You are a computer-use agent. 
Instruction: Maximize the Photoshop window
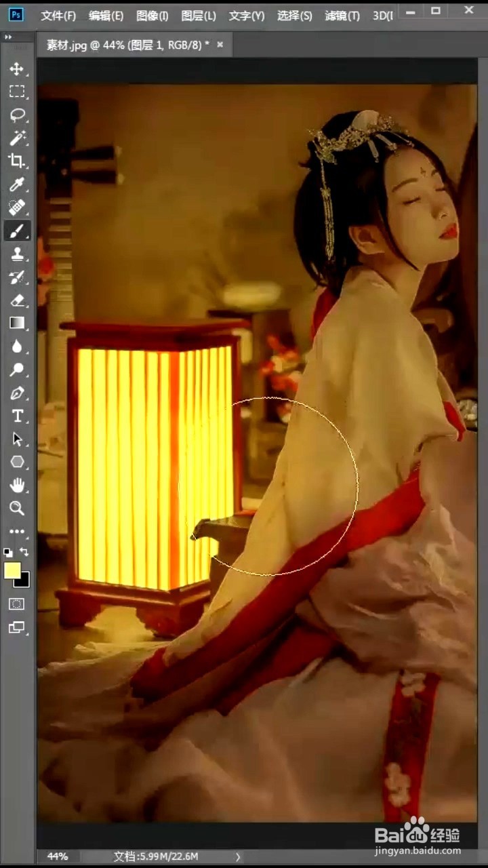(436, 11)
